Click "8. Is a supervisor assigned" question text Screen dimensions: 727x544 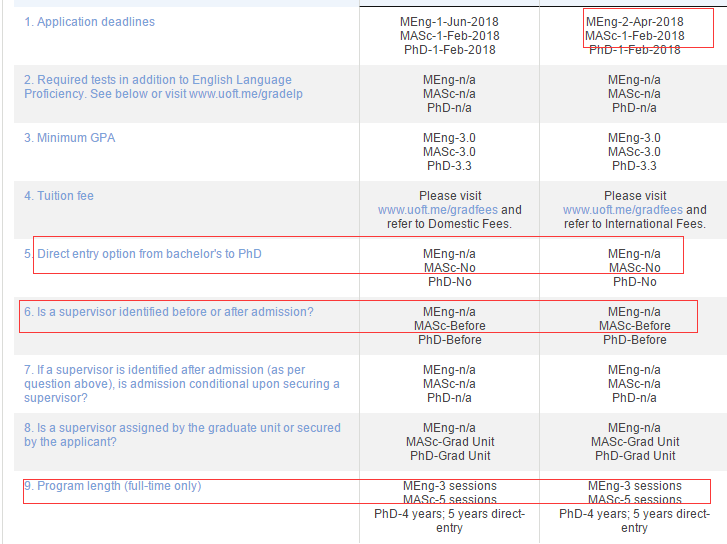pos(180,428)
